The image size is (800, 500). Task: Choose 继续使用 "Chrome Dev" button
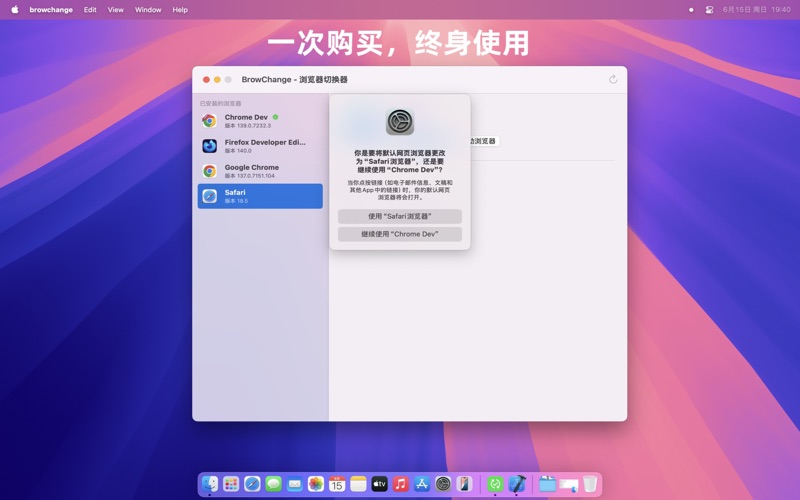tap(400, 234)
